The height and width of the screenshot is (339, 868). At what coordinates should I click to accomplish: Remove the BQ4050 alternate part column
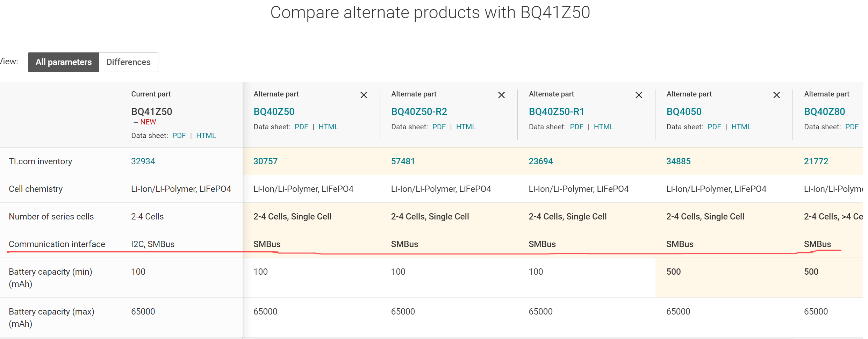776,95
